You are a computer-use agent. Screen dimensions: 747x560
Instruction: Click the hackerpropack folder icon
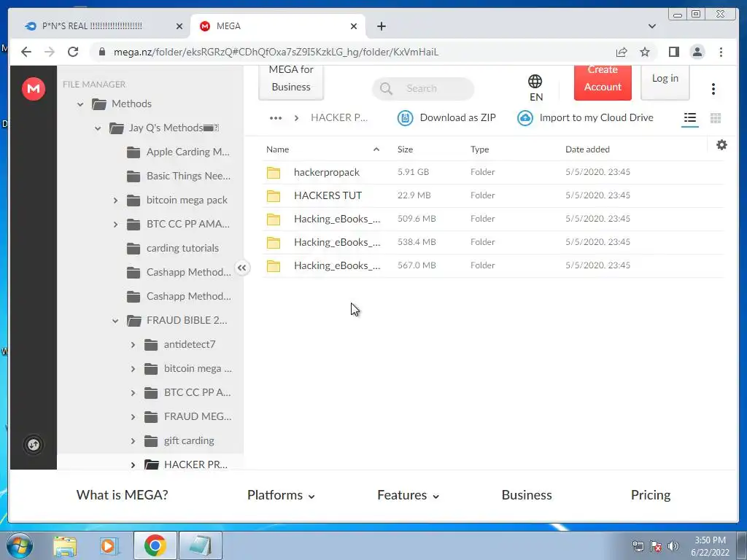point(274,172)
